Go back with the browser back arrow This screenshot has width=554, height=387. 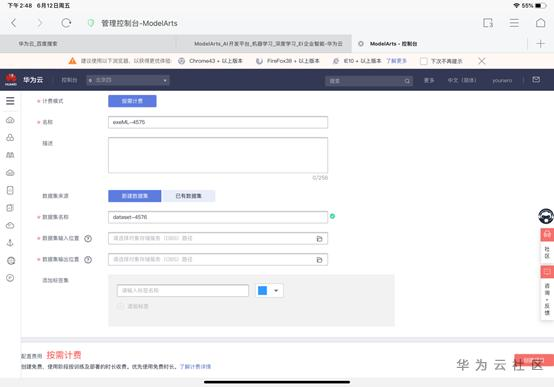pos(13,23)
